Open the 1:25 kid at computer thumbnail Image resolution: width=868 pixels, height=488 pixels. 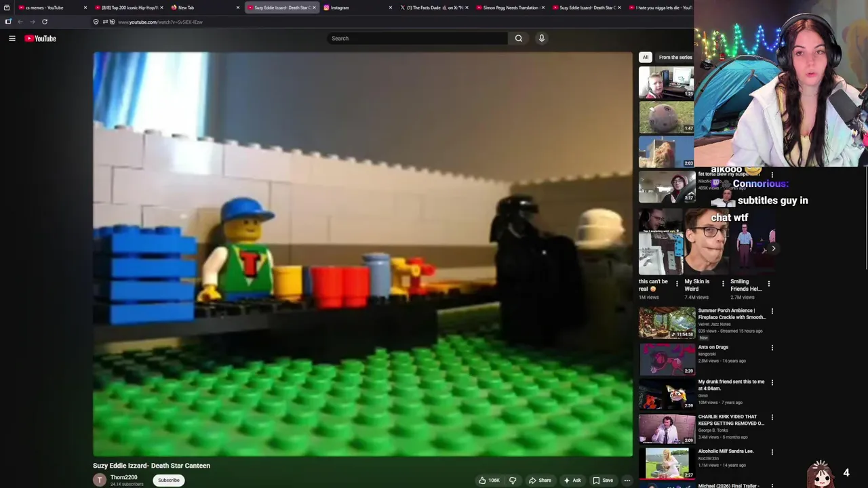[667, 82]
